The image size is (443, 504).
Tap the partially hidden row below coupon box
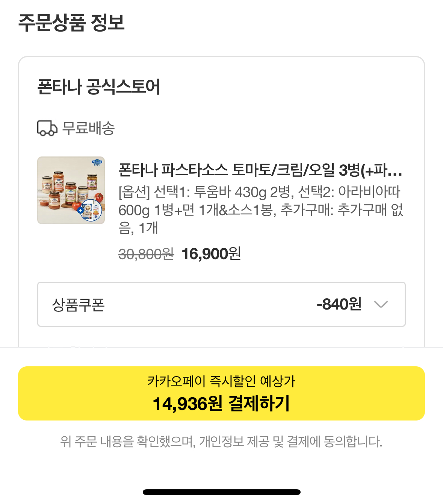[x=221, y=345]
